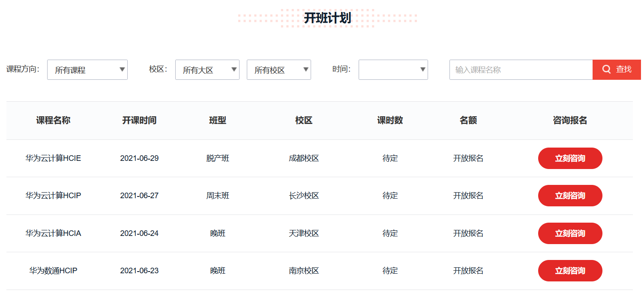Click the dropdown arrow beside 所有课程
The image size is (644, 296).
pos(122,69)
